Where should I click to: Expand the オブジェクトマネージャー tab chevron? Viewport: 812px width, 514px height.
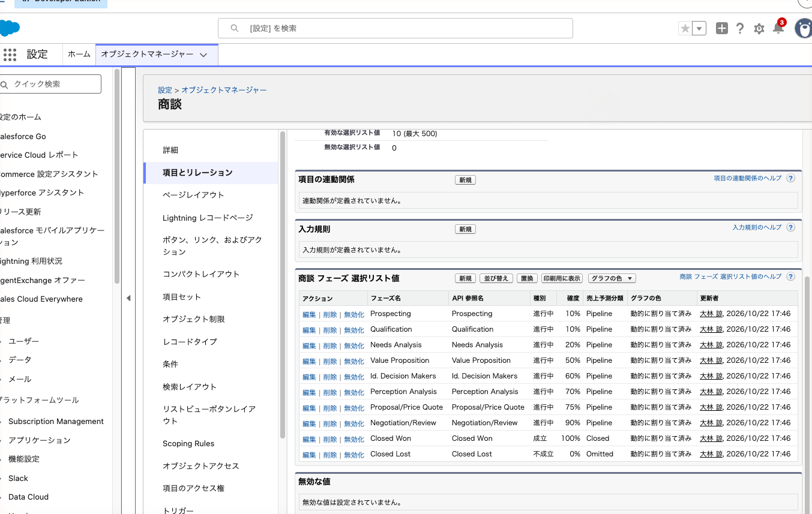(203, 55)
